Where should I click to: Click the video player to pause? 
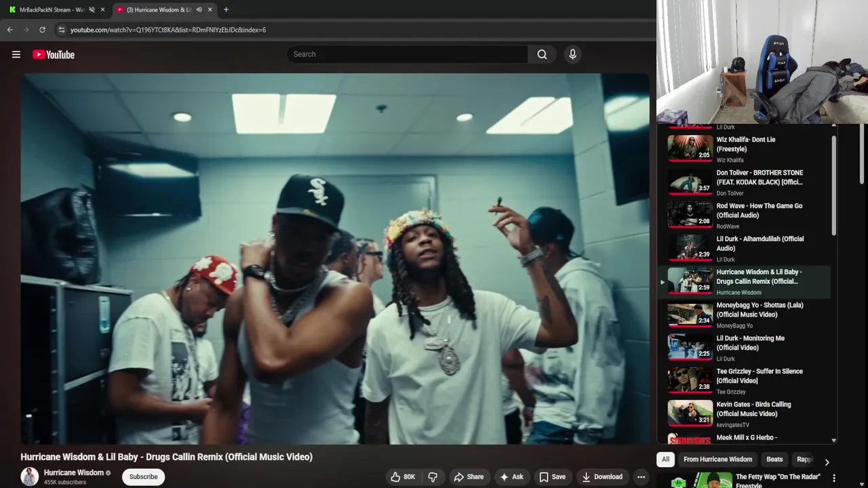335,259
